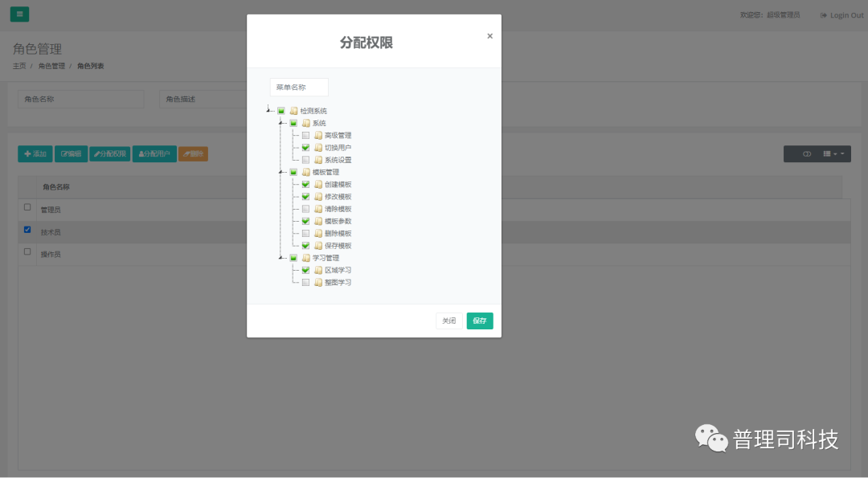Open the table layout dropdown on the right

[x=832, y=153]
